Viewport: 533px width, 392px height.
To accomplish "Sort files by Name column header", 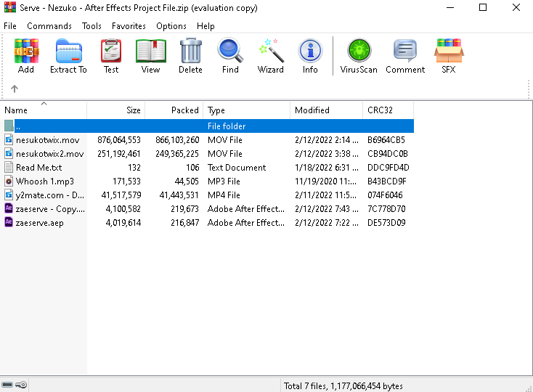I will tap(44, 110).
